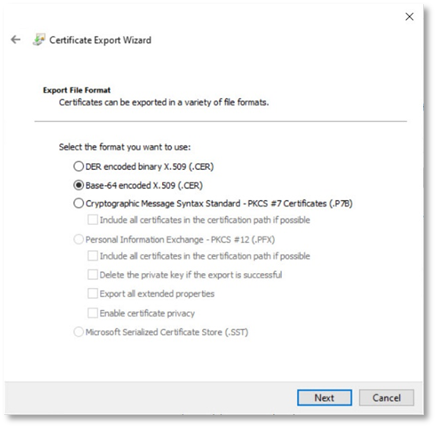Toggle Export all extended properties checkbox

pyautogui.click(x=92, y=294)
